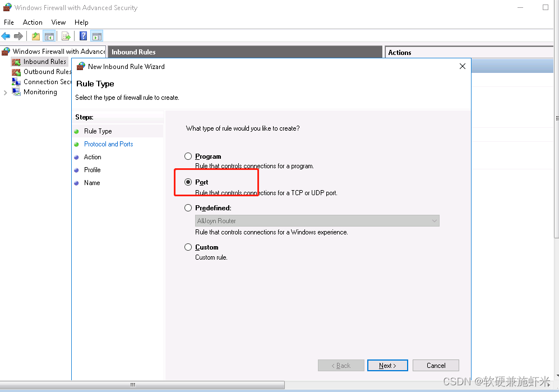The image size is (559, 392).
Task: Click the Action step in Steps list
Action: [93, 157]
